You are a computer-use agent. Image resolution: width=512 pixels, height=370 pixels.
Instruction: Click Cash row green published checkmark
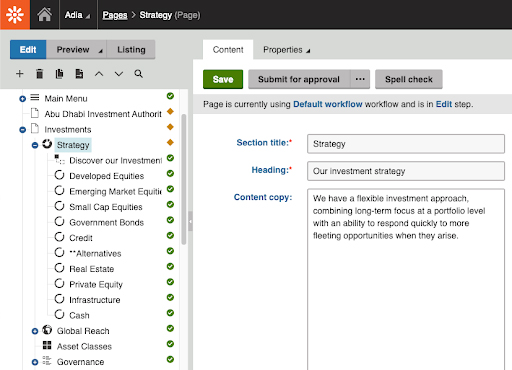170,313
